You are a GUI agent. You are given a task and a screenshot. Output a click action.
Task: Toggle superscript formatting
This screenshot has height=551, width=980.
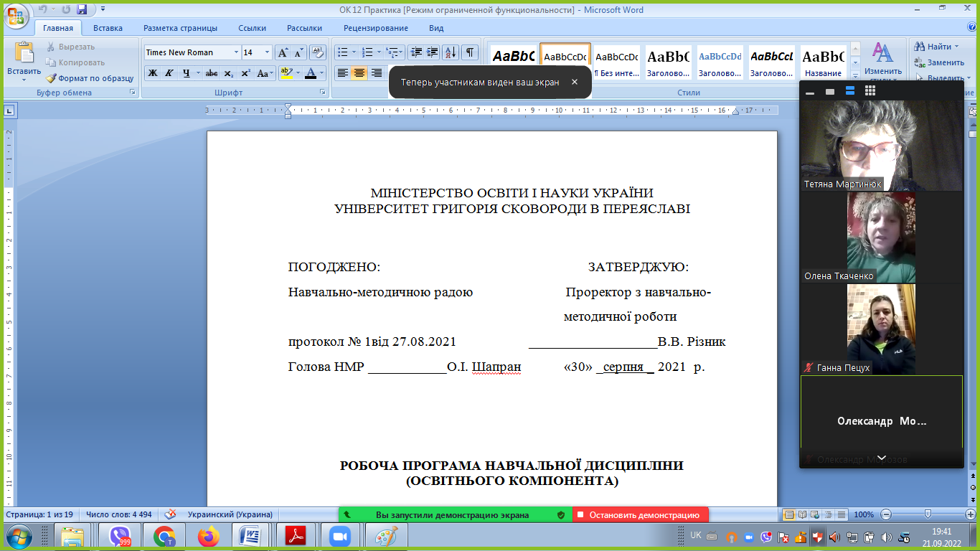coord(245,73)
